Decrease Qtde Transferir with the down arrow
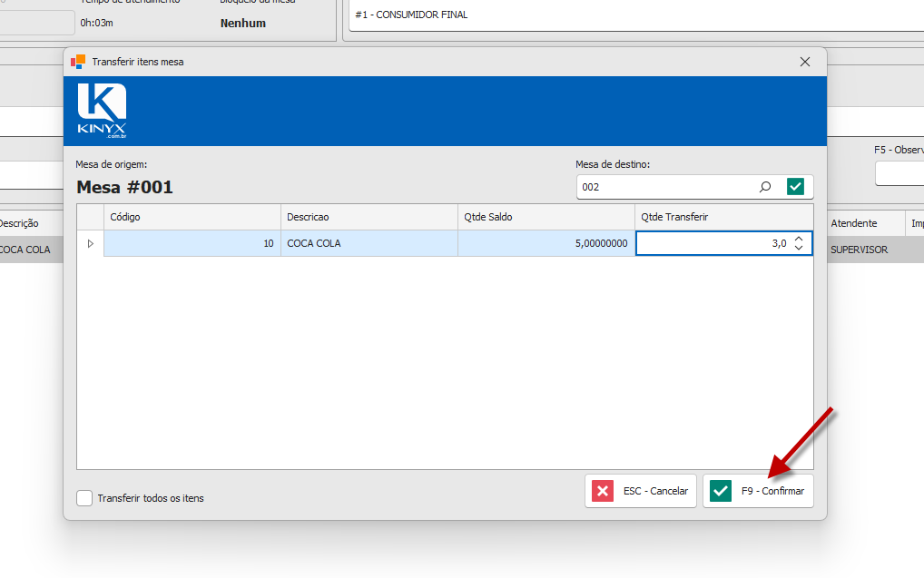The width and height of the screenshot is (924, 578). [x=799, y=248]
